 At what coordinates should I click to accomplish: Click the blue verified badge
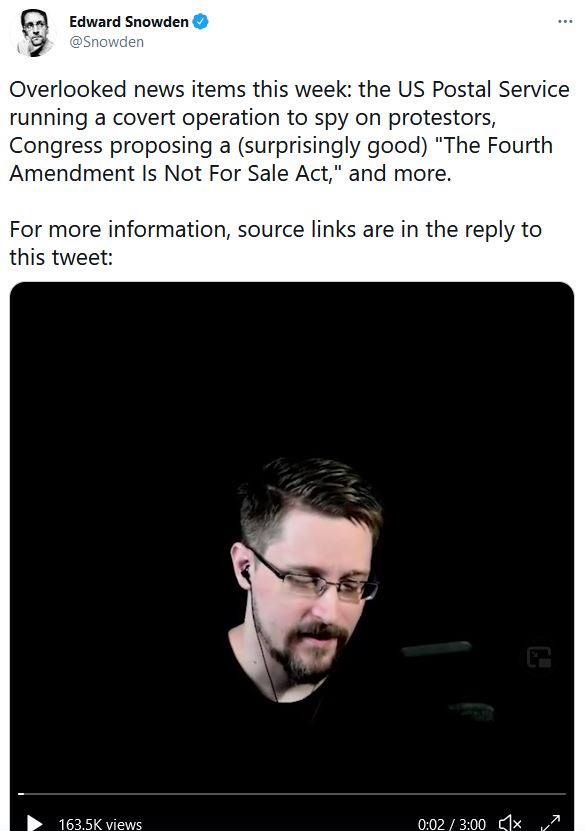[200, 22]
